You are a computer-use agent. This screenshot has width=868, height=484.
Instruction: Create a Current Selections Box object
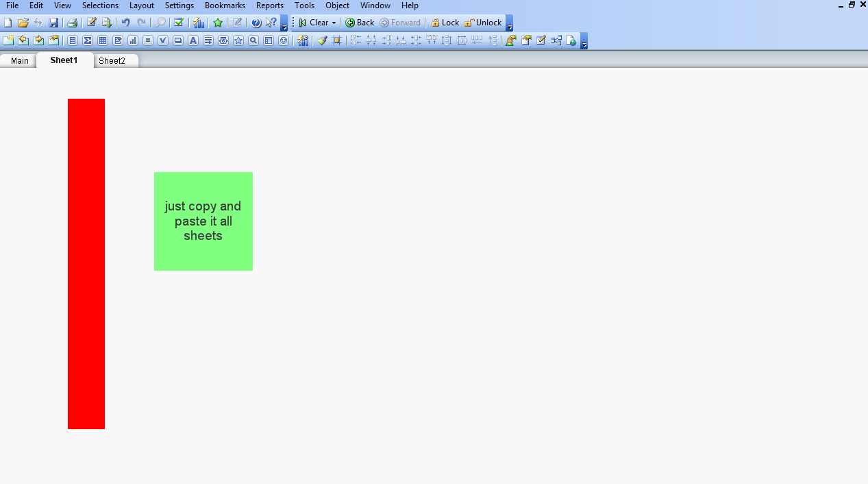tap(163, 40)
